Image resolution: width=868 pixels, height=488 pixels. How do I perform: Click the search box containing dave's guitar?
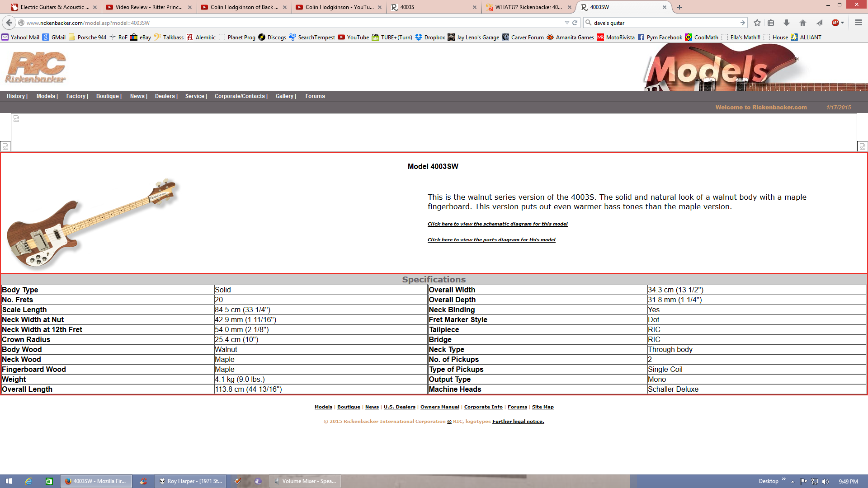coord(665,23)
